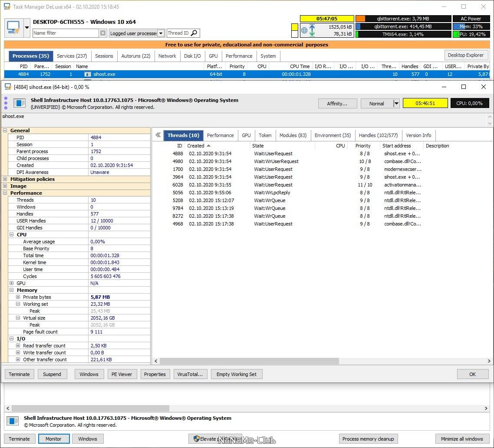Screen dimensions: 494x448
Task: Open the Normal priority dropdown arrow
Action: [x=396, y=103]
